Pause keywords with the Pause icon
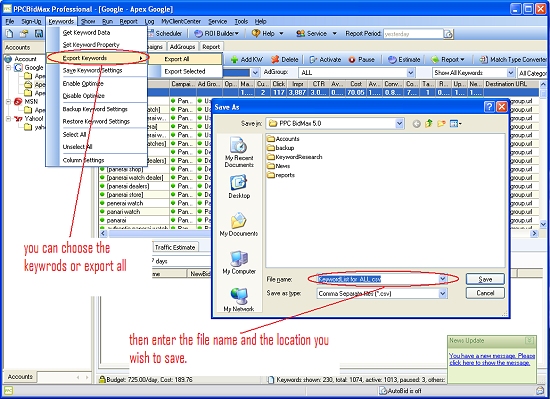The height and width of the screenshot is (399, 550). 352,60
